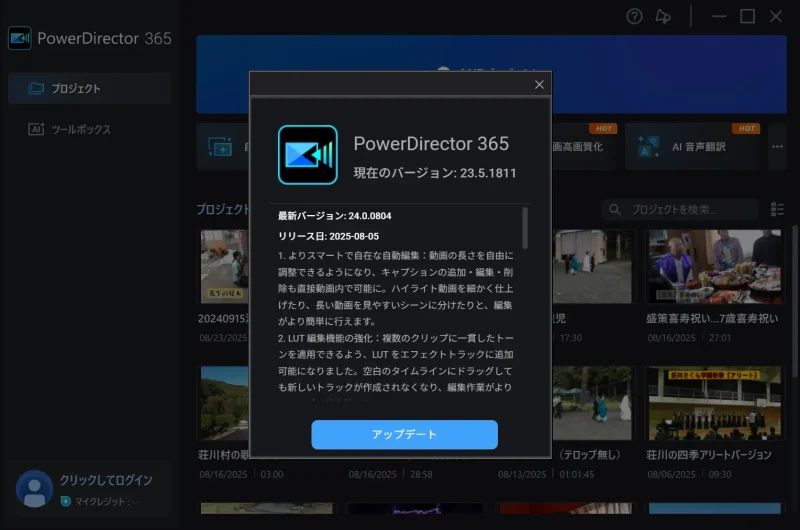
Task: Open the 荘川の四季アリートバージョン project thumbnail
Action: coord(714,403)
